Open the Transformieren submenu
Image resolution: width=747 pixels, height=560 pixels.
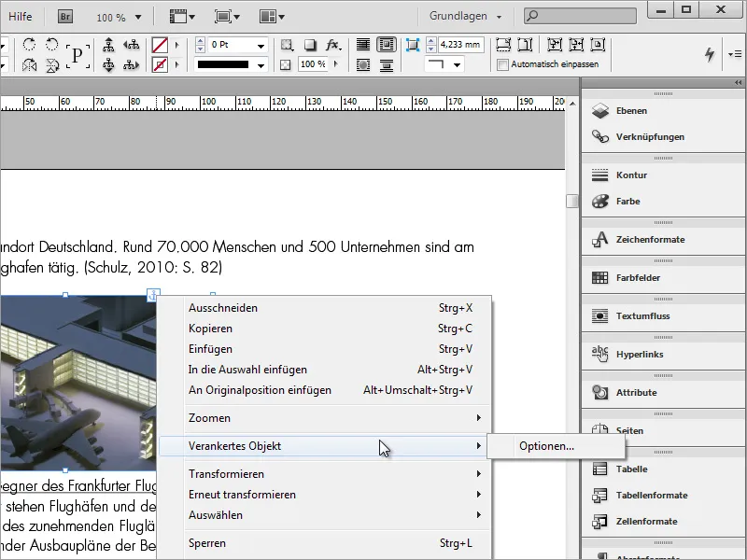tap(325, 474)
